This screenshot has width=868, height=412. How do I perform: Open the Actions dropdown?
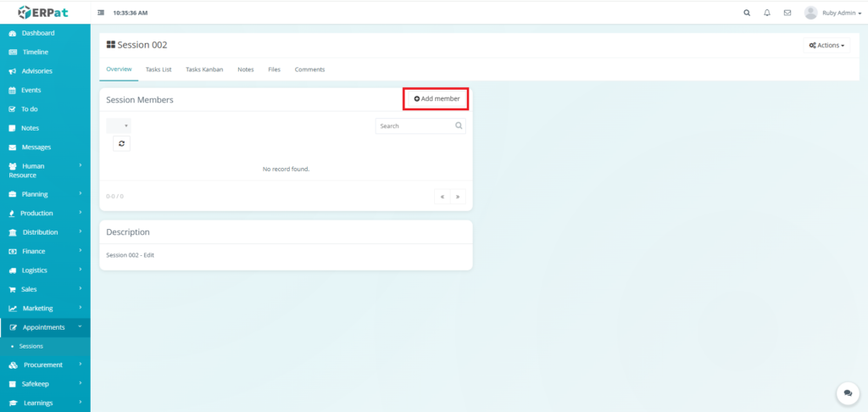826,45
